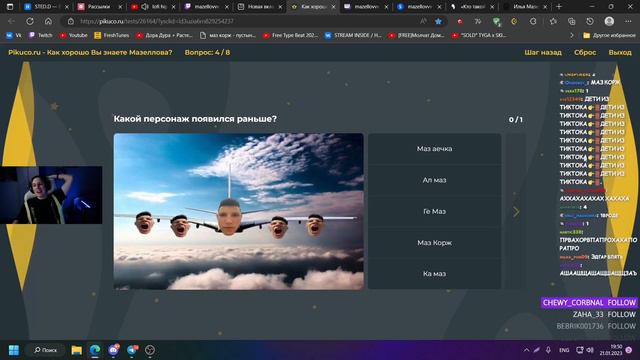640x360 pixels.
Task: Open File Explorer from the taskbar
Action: coord(76,350)
